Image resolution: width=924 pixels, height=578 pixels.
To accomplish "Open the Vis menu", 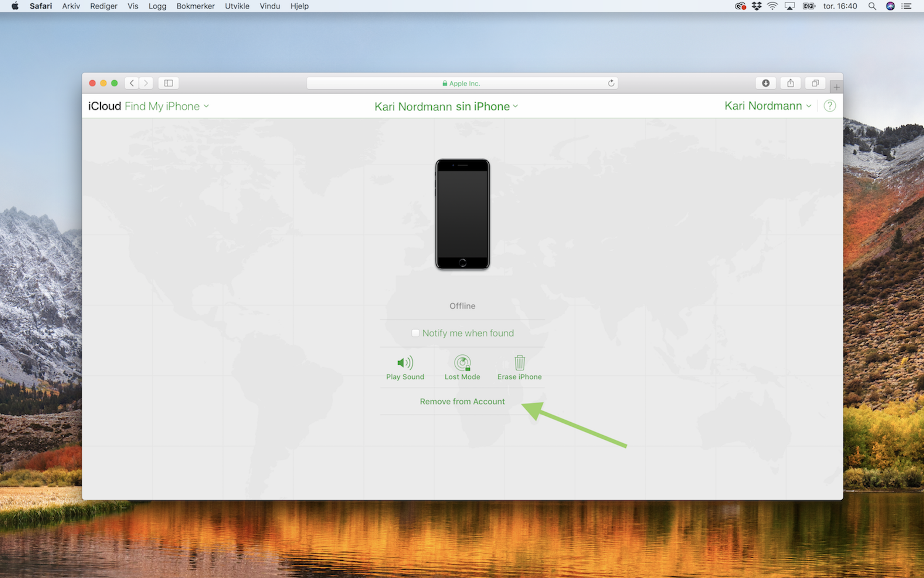I will (133, 6).
